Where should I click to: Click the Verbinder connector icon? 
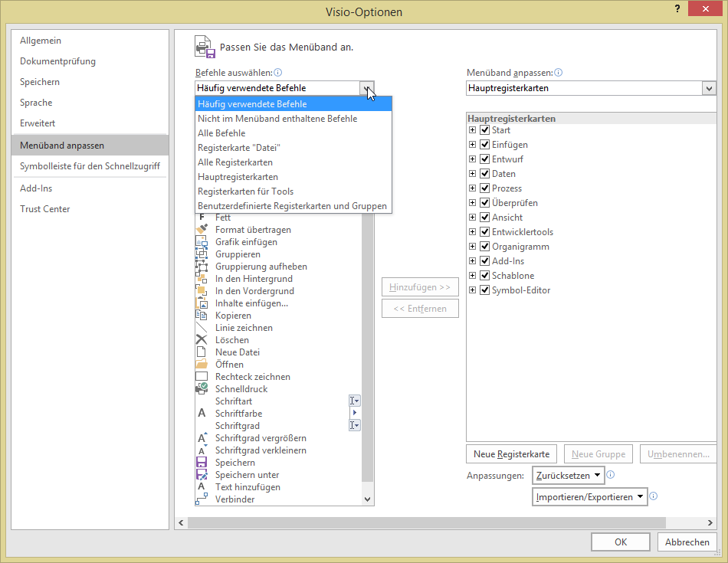click(x=202, y=499)
